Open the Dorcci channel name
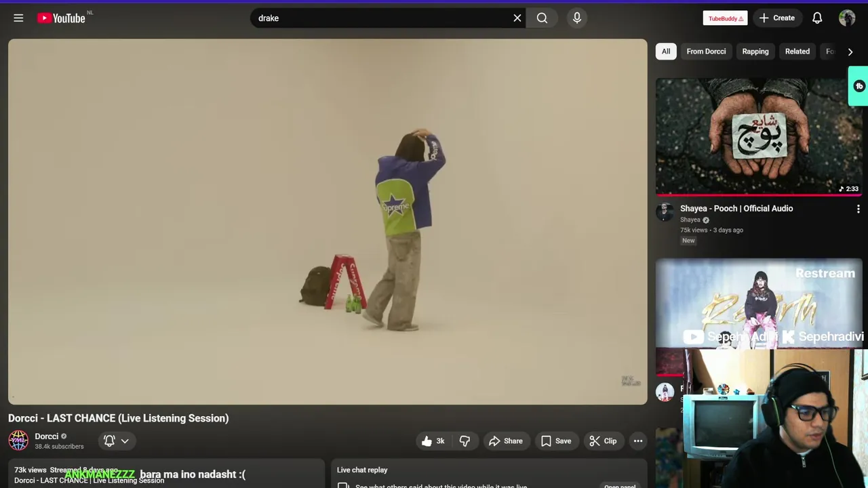Screen dimensions: 868x488 (x=47, y=436)
